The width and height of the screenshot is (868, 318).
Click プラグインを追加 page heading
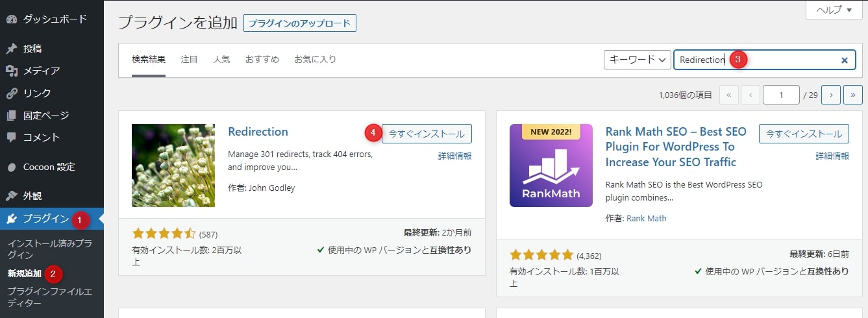pyautogui.click(x=178, y=23)
